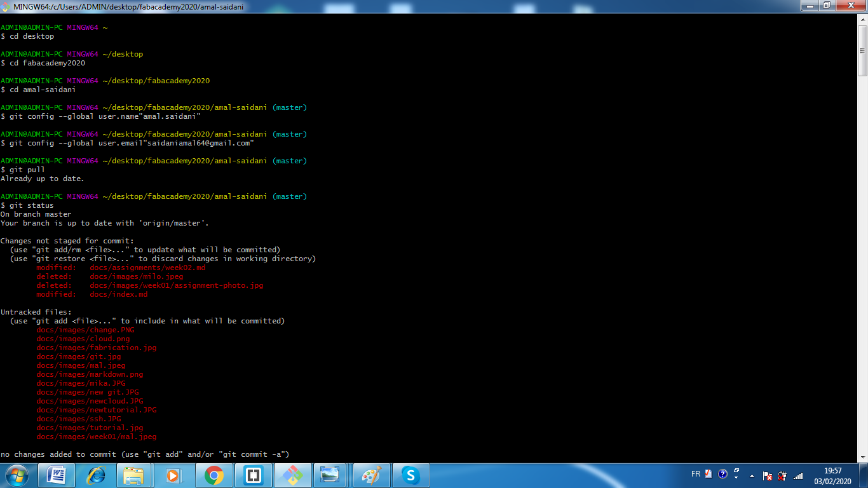Click the Git Bash icon in the title bar

[x=6, y=6]
